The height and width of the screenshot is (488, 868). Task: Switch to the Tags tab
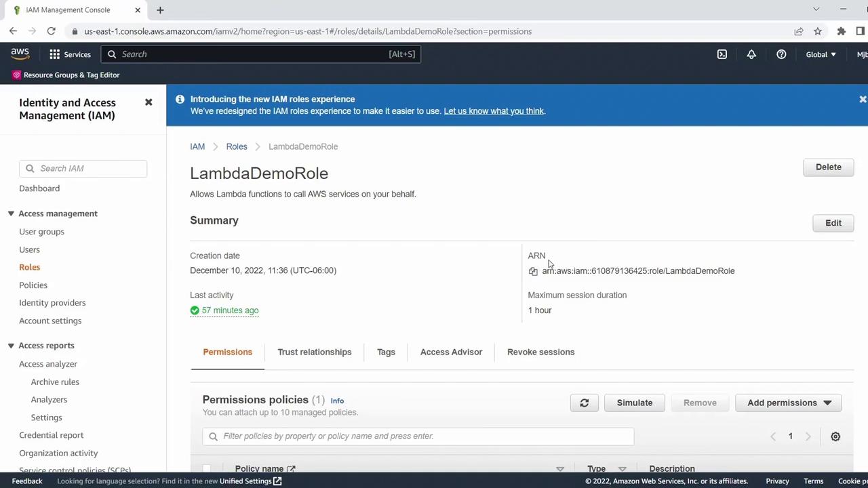tap(386, 352)
